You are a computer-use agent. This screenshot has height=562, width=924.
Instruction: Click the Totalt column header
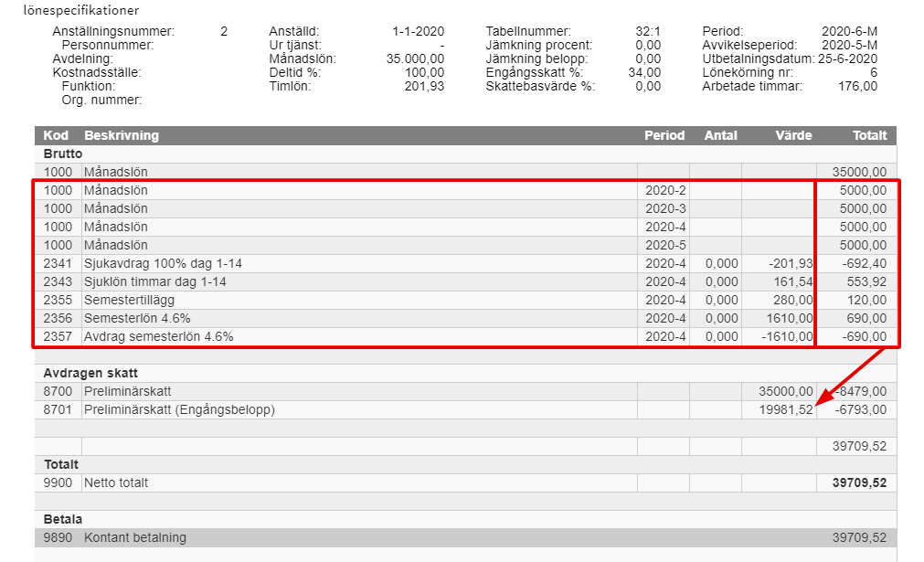pos(869,135)
